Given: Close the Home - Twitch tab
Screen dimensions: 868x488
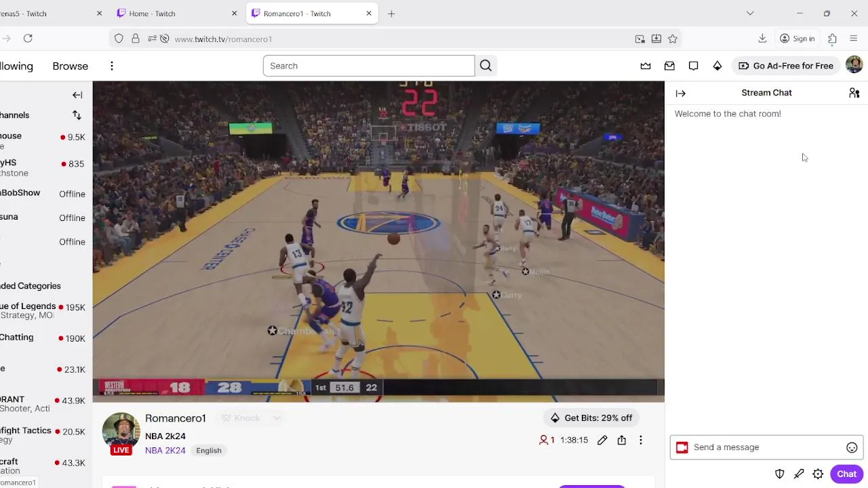Looking at the screenshot, I should pos(235,14).
